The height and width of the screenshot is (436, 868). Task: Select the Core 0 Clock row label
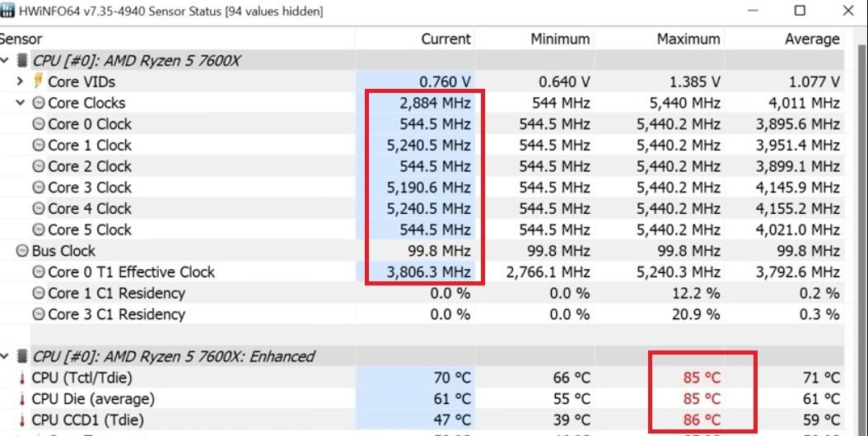click(90, 124)
